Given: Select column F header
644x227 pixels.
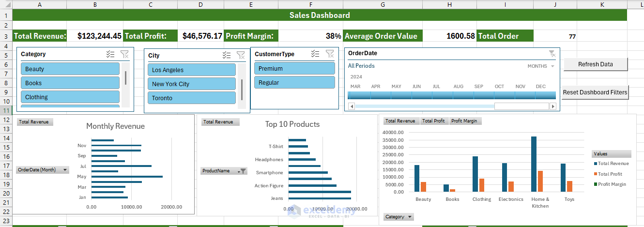Looking at the screenshot, I should [x=310, y=4].
